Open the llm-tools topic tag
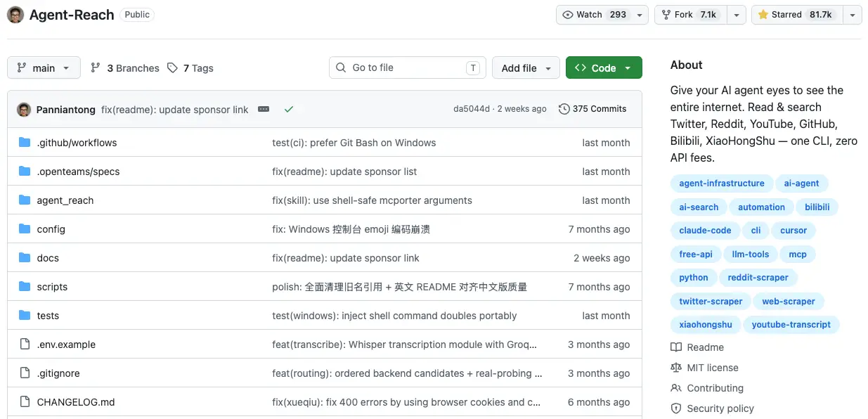The width and height of the screenshot is (868, 419). 751,254
